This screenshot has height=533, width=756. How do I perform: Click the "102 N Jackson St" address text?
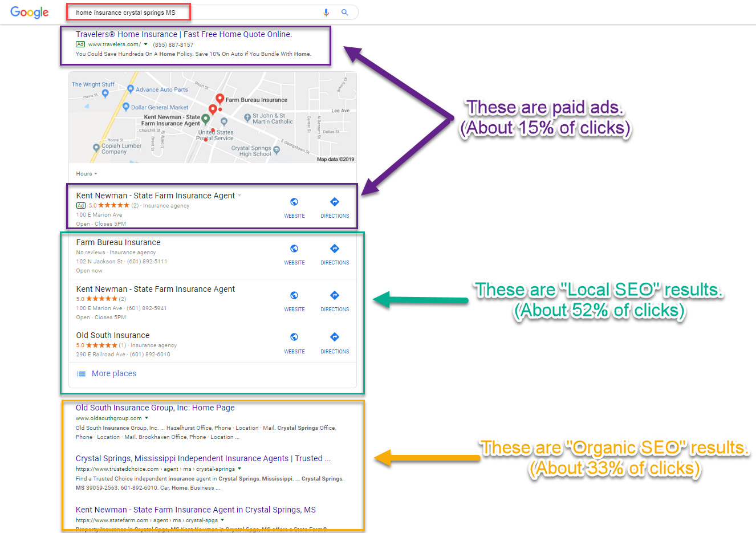click(99, 262)
